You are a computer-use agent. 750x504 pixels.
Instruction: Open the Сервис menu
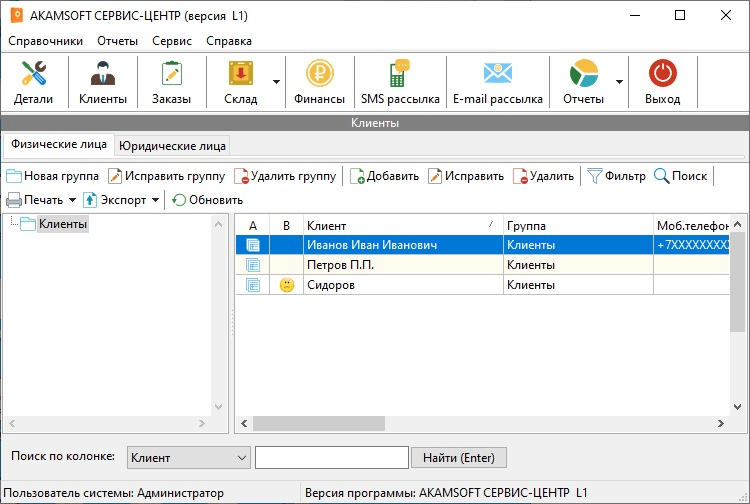[172, 41]
